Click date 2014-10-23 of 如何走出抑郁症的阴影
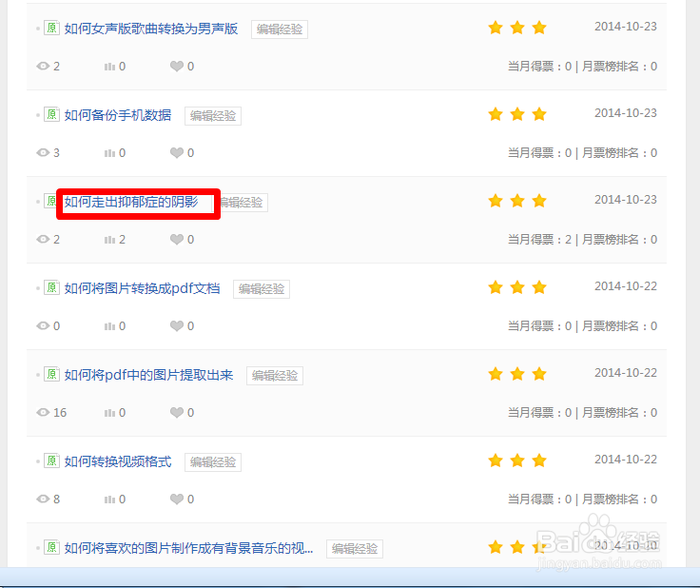Image resolution: width=700 pixels, height=588 pixels. [x=626, y=200]
